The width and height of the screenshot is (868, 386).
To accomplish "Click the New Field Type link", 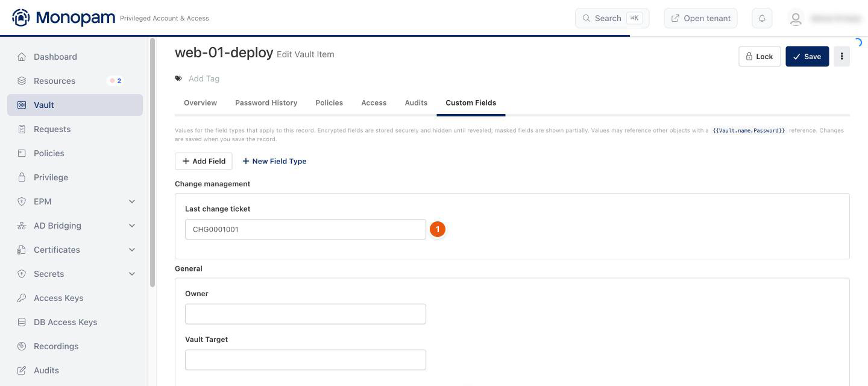I will click(274, 161).
